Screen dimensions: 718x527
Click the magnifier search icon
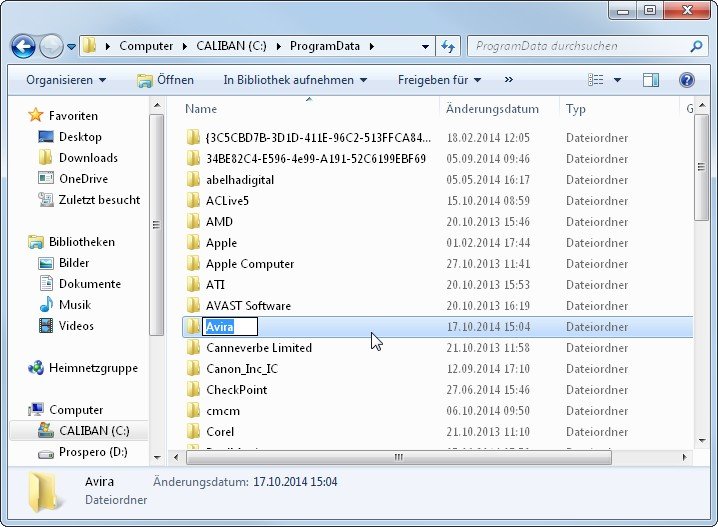click(696, 46)
